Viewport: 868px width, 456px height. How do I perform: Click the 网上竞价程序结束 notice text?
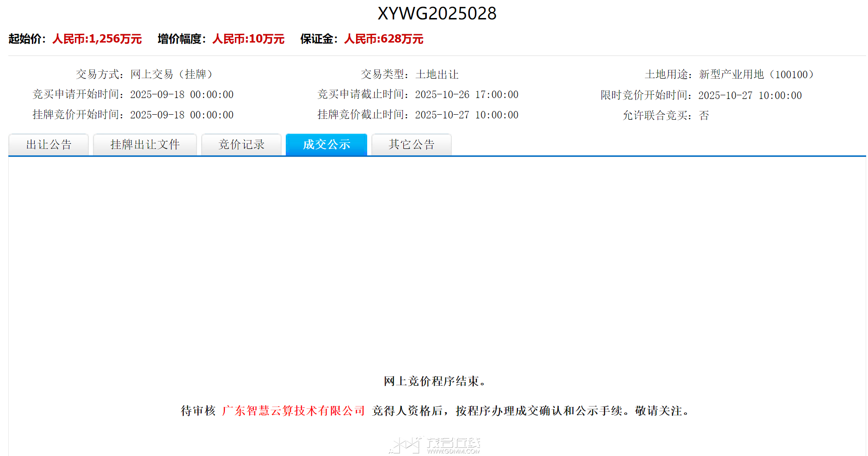point(435,381)
